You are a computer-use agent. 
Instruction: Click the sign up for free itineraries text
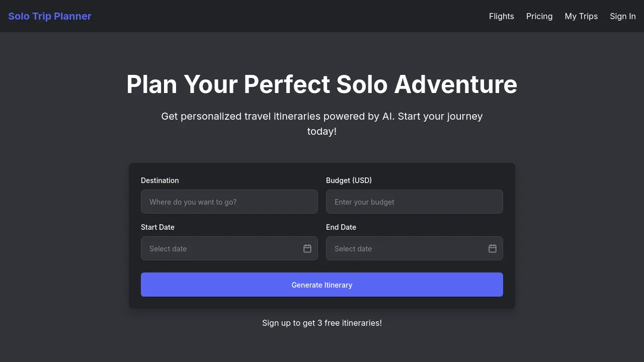321,323
